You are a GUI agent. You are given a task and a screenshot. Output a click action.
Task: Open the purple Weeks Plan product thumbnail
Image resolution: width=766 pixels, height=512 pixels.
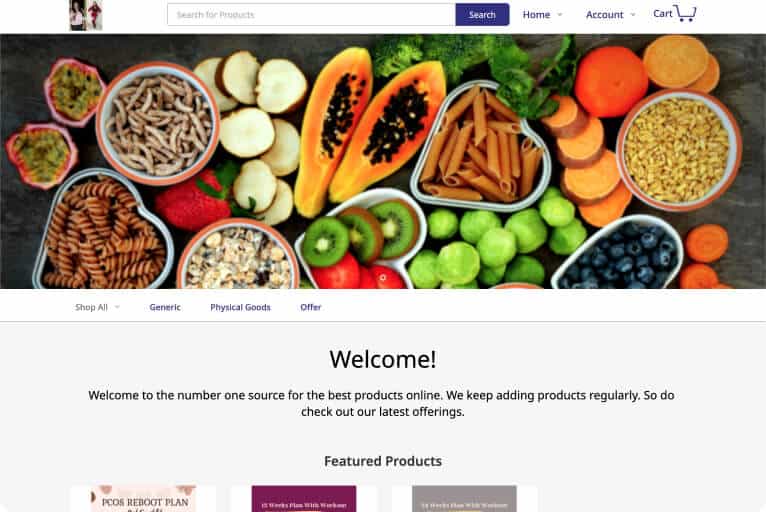click(x=304, y=499)
